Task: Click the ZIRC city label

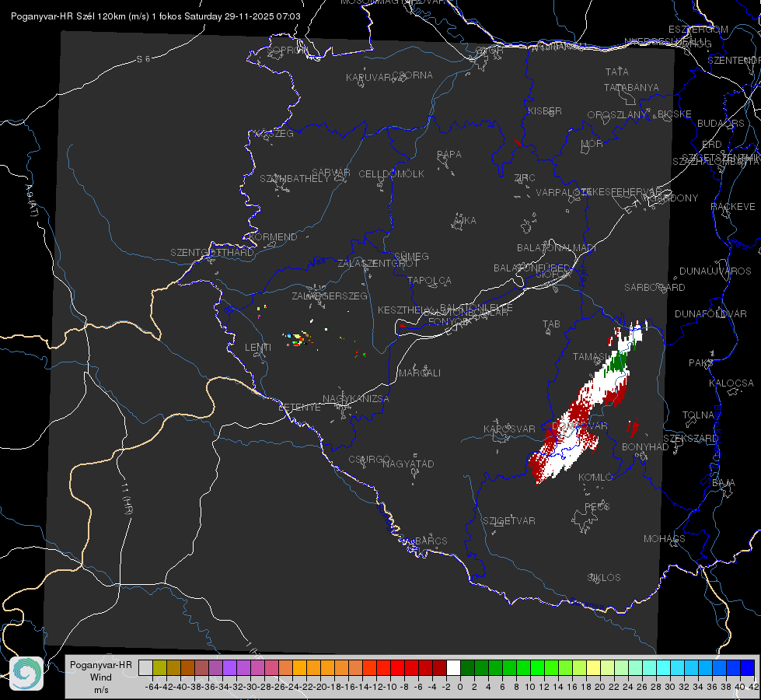Action: tap(525, 178)
